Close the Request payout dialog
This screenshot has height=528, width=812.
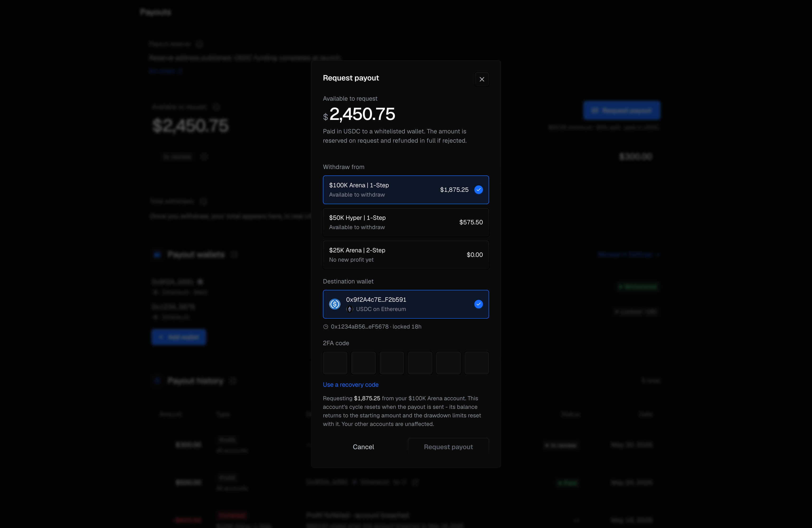click(x=482, y=79)
